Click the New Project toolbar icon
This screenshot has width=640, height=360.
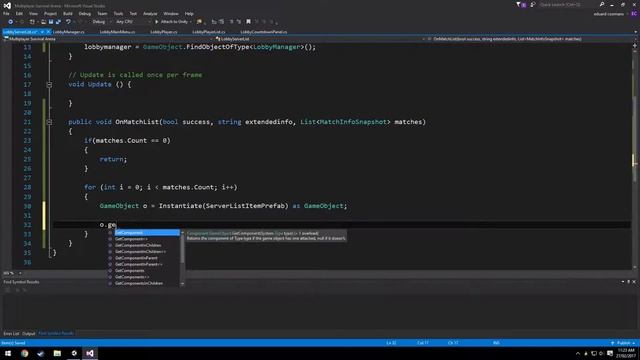pos(32,22)
